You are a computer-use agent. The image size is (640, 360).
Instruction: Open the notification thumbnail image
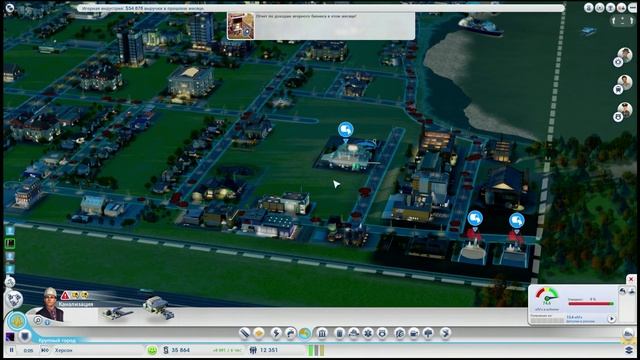(x=241, y=26)
